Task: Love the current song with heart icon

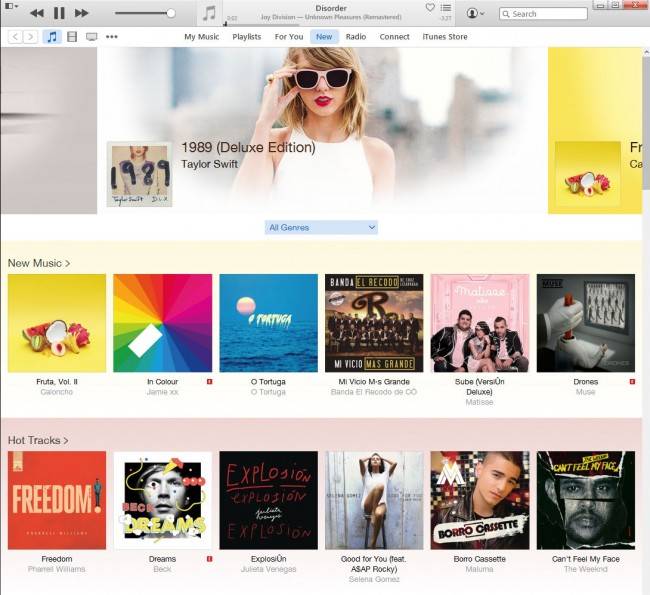Action: pos(430,7)
